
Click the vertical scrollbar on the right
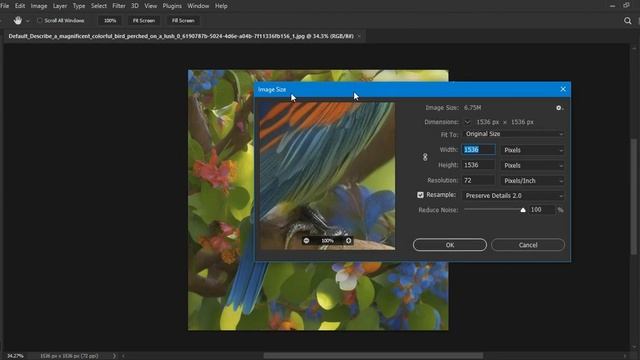coord(634,197)
